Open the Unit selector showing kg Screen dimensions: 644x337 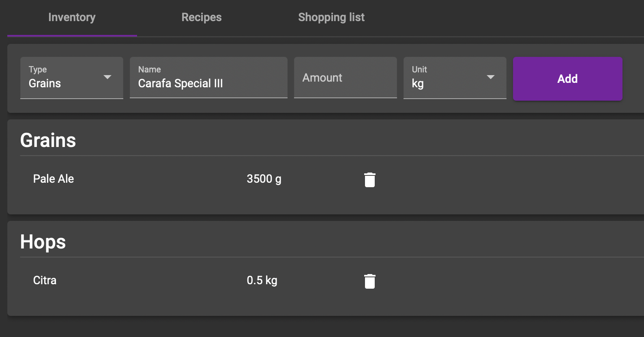[x=455, y=78]
